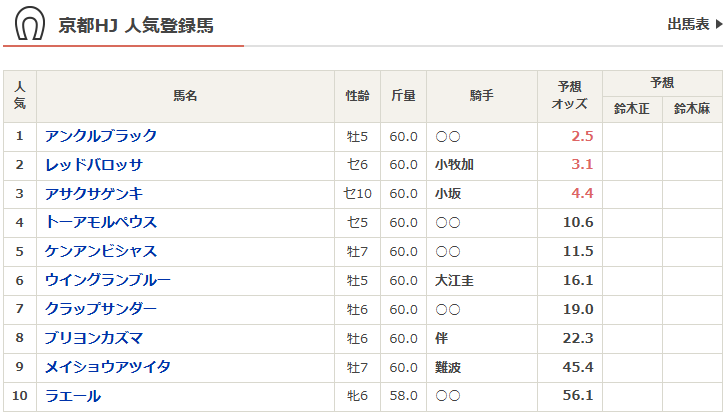Viewport: 728px width, 414px height.
Task: Open horse レッドバロッサ
Action: tap(94, 165)
